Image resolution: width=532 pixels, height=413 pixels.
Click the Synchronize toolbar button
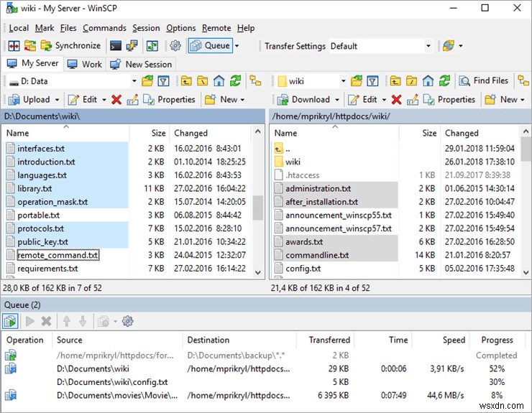coord(70,46)
